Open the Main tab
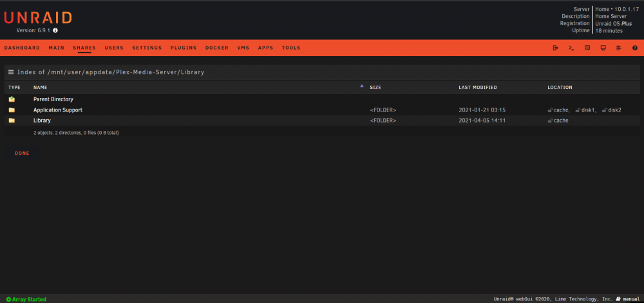 56,48
